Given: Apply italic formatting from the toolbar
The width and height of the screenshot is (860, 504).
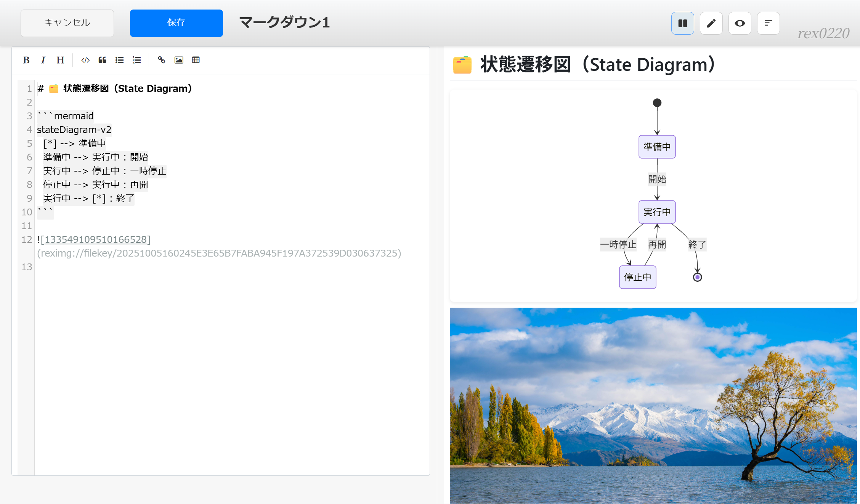Looking at the screenshot, I should (x=43, y=60).
